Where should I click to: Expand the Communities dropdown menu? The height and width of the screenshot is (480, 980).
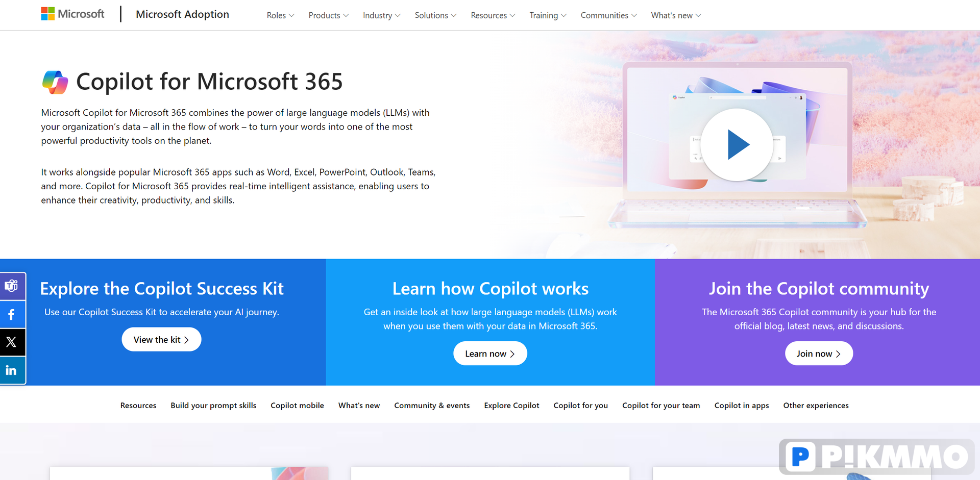click(x=608, y=15)
